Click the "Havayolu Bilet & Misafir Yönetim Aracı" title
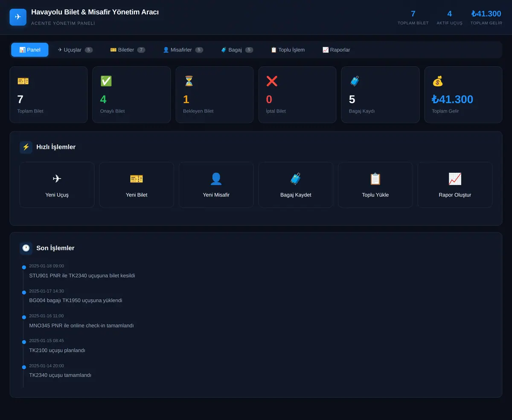The image size is (512, 420). pos(95,12)
